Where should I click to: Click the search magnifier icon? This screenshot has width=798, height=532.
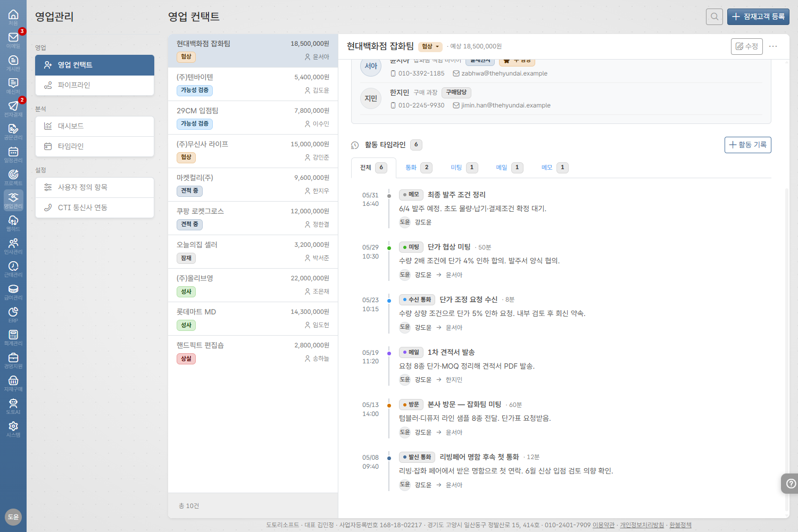(x=714, y=16)
